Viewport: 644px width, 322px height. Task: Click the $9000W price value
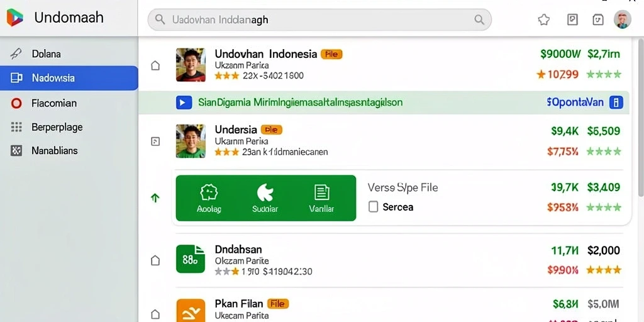[560, 54]
